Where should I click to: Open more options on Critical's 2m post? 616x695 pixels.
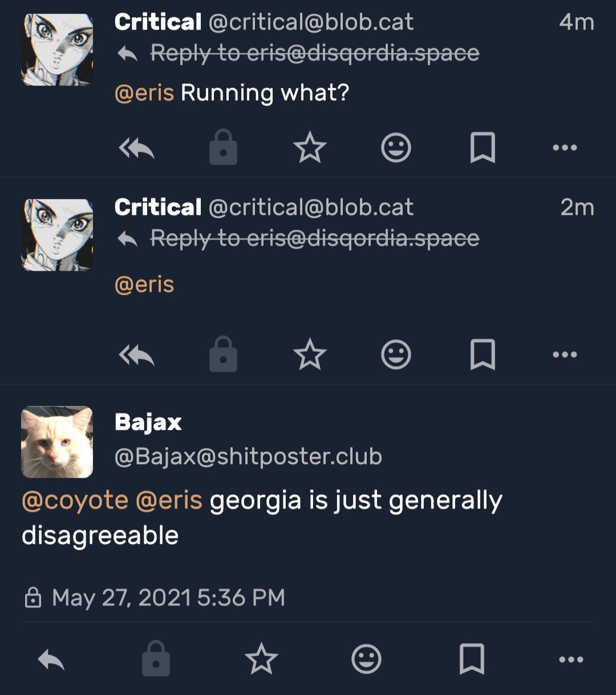[565, 355]
